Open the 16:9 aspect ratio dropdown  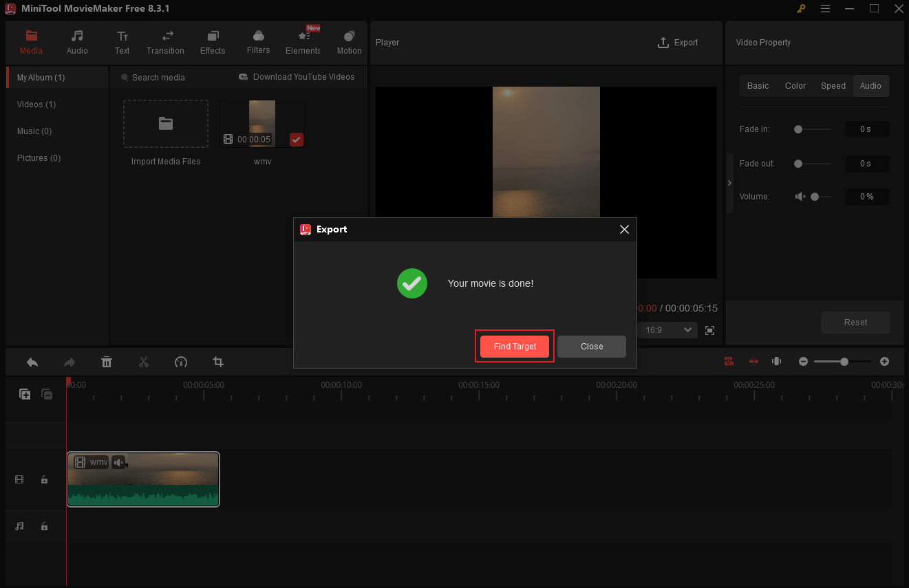pyautogui.click(x=667, y=329)
